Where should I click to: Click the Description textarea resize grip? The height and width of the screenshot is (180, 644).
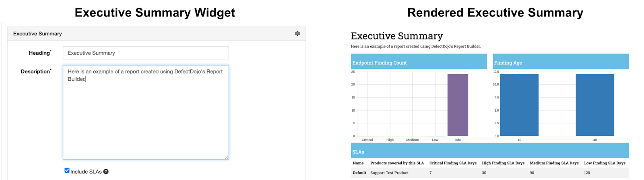coord(227,157)
